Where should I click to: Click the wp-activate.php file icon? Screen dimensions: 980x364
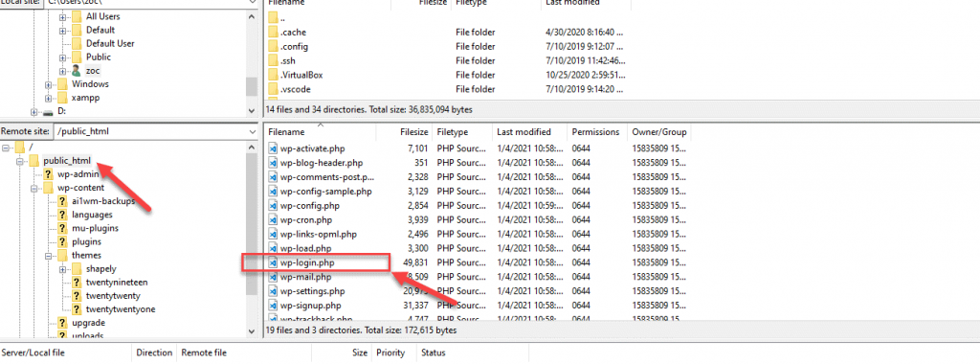pyautogui.click(x=273, y=148)
